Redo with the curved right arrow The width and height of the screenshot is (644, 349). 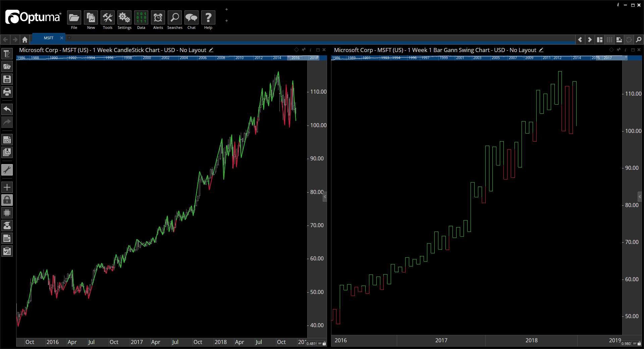pyautogui.click(x=7, y=122)
